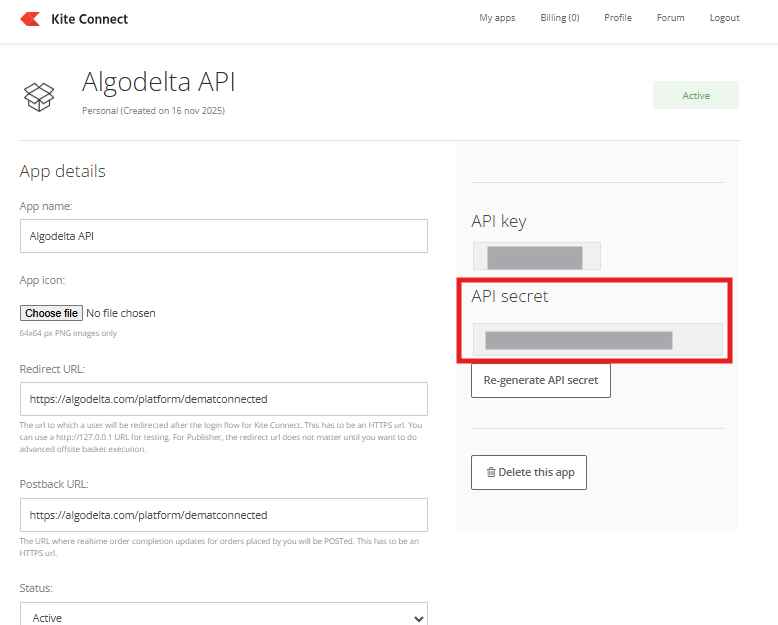Image resolution: width=778 pixels, height=625 pixels.
Task: Open the Billing (0) page
Action: (559, 18)
